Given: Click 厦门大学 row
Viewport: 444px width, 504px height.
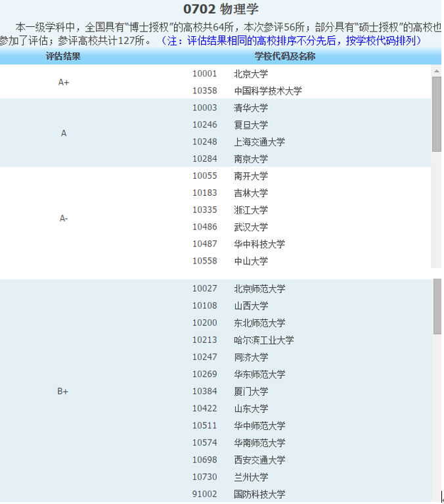Looking at the screenshot, I should pos(251,392).
